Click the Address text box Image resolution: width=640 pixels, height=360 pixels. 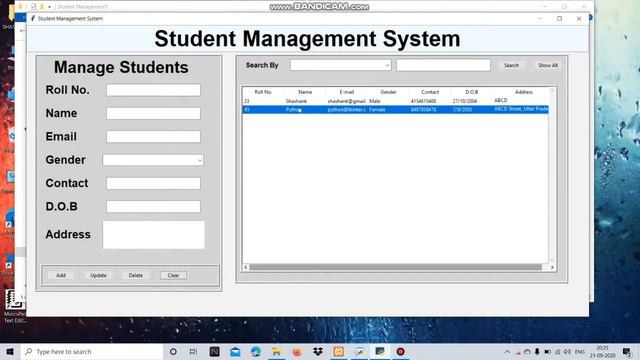click(153, 235)
